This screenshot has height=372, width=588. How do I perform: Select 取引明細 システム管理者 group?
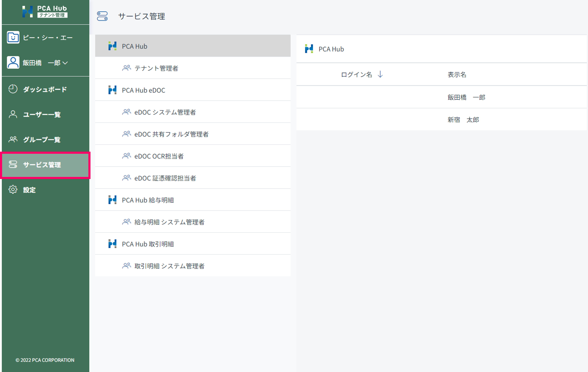coord(169,266)
